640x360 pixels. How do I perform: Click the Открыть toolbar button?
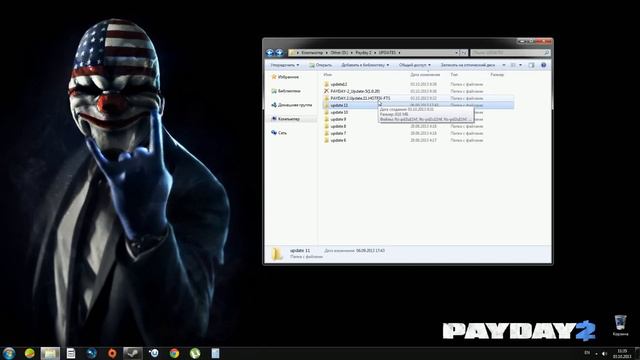click(320, 65)
